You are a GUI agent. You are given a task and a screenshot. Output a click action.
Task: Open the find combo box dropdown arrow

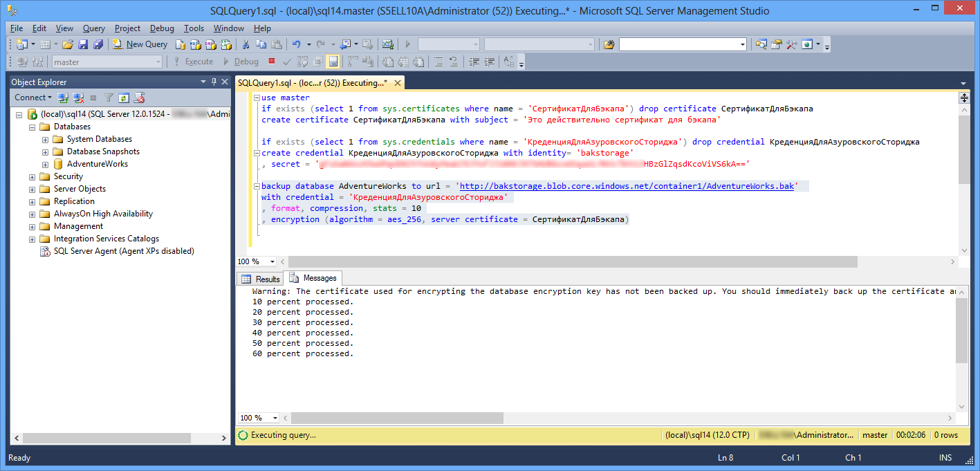[x=742, y=44]
